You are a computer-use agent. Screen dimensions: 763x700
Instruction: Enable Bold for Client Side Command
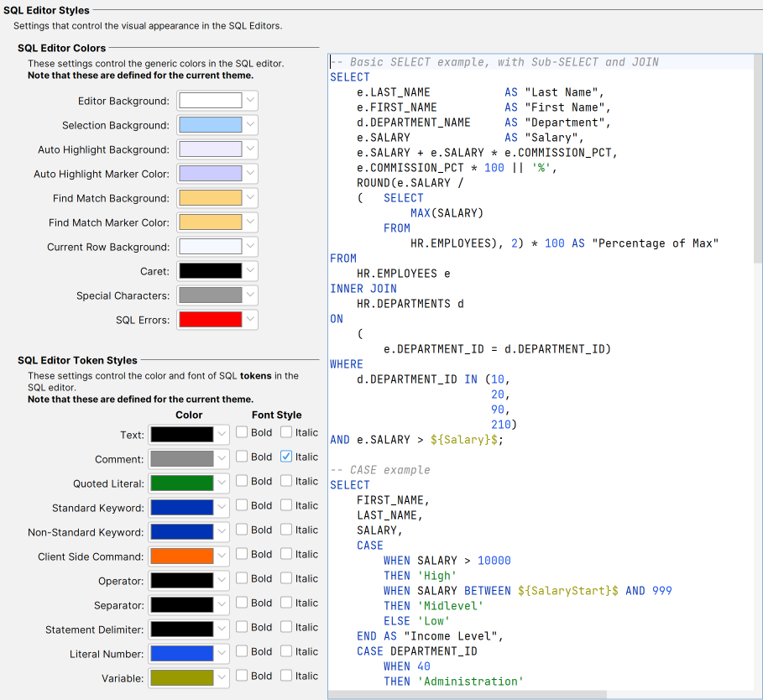tap(242, 554)
